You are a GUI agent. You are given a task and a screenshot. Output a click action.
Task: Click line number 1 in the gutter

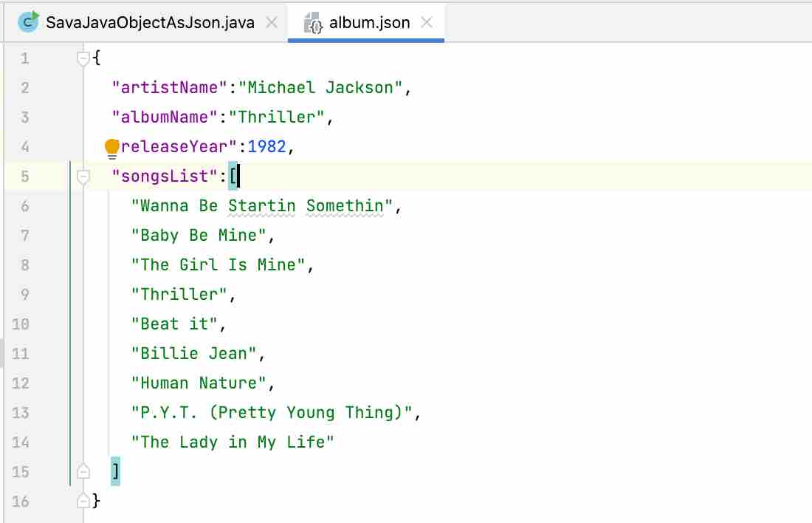click(x=25, y=58)
